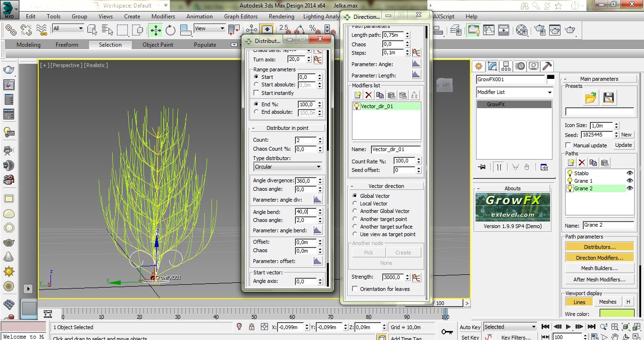Delete modifier in Direction Modifiers list

pyautogui.click(x=369, y=95)
